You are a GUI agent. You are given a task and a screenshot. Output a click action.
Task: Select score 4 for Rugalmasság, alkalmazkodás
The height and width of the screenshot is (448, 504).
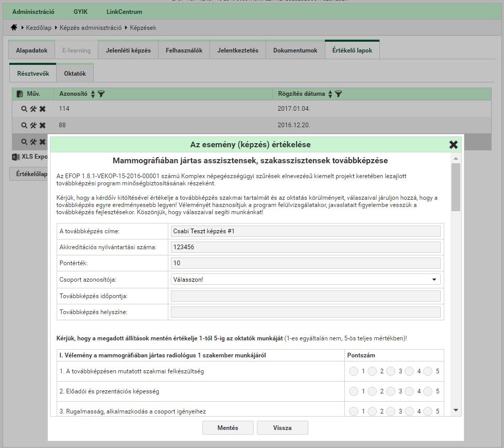pyautogui.click(x=409, y=411)
